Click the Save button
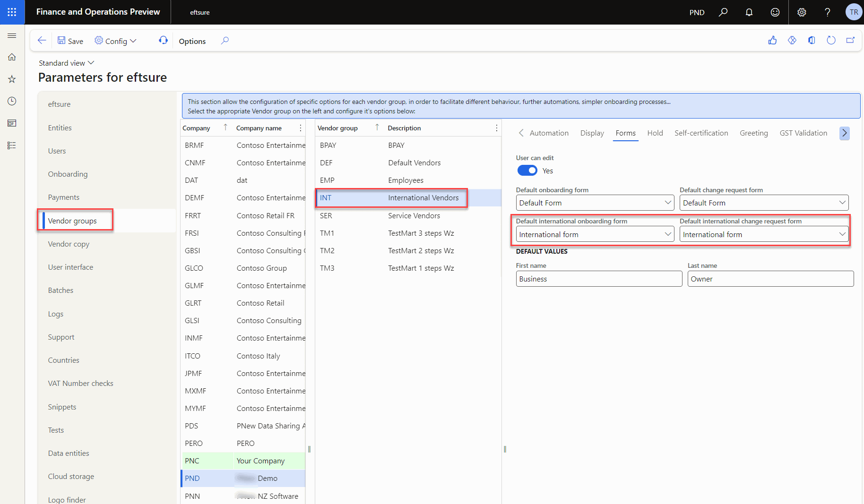The height and width of the screenshot is (504, 864). click(70, 41)
